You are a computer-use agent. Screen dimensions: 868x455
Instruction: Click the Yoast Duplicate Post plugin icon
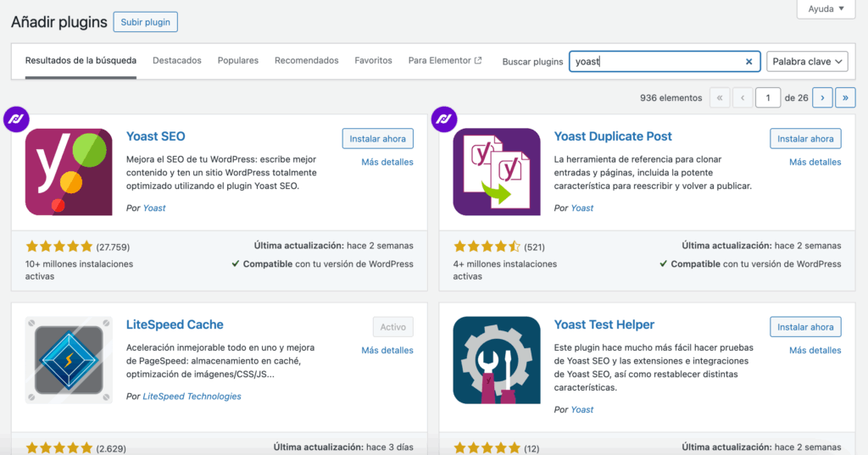(x=497, y=172)
